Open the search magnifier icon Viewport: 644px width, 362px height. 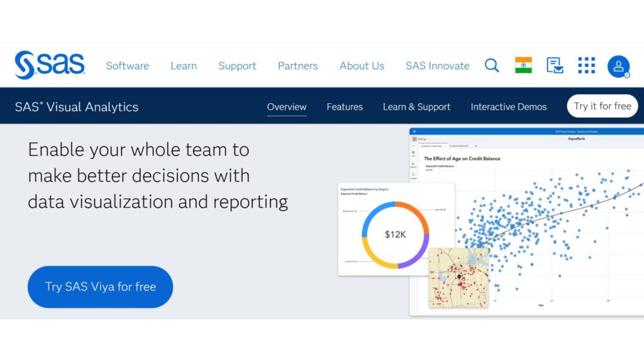tap(492, 65)
